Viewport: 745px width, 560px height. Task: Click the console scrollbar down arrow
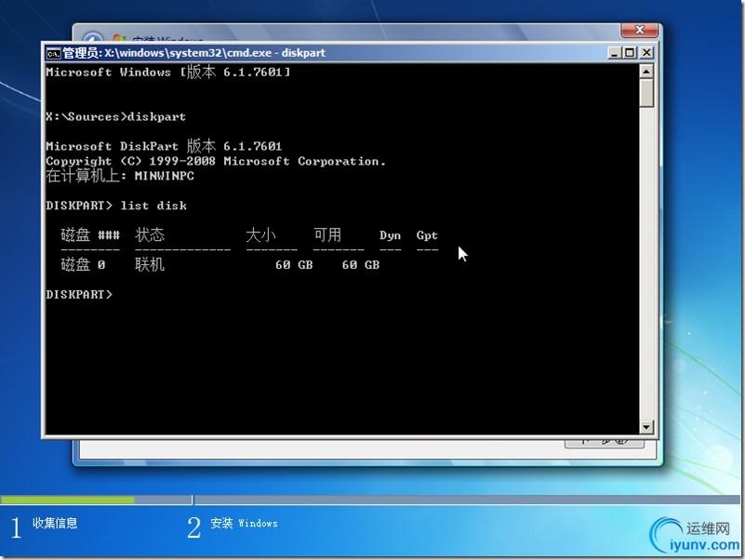[x=646, y=426]
